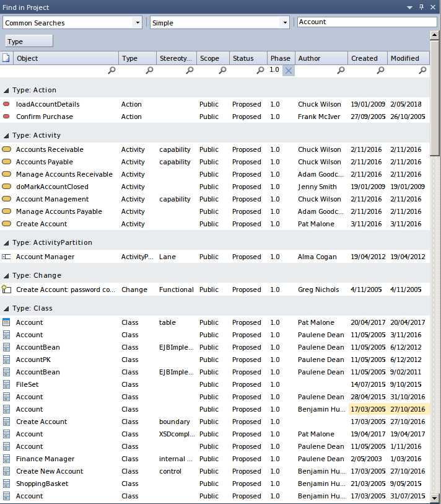Click the Accounts Receivable activity icon
Image resolution: width=441 pixels, height=504 pixels.
click(7, 149)
